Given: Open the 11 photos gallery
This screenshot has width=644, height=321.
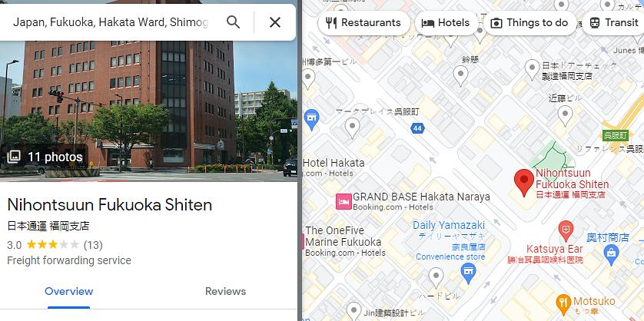Looking at the screenshot, I should pos(45,157).
